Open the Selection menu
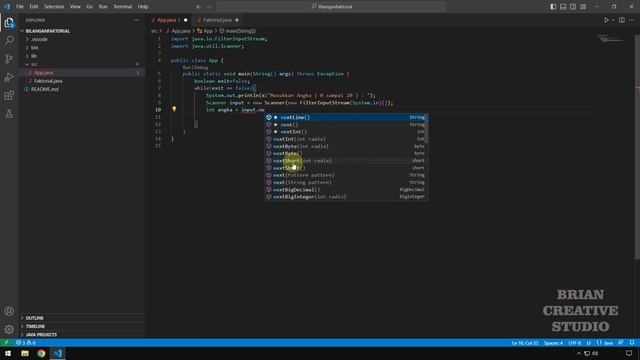Viewport: 640px width, 360px height. tap(54, 7)
